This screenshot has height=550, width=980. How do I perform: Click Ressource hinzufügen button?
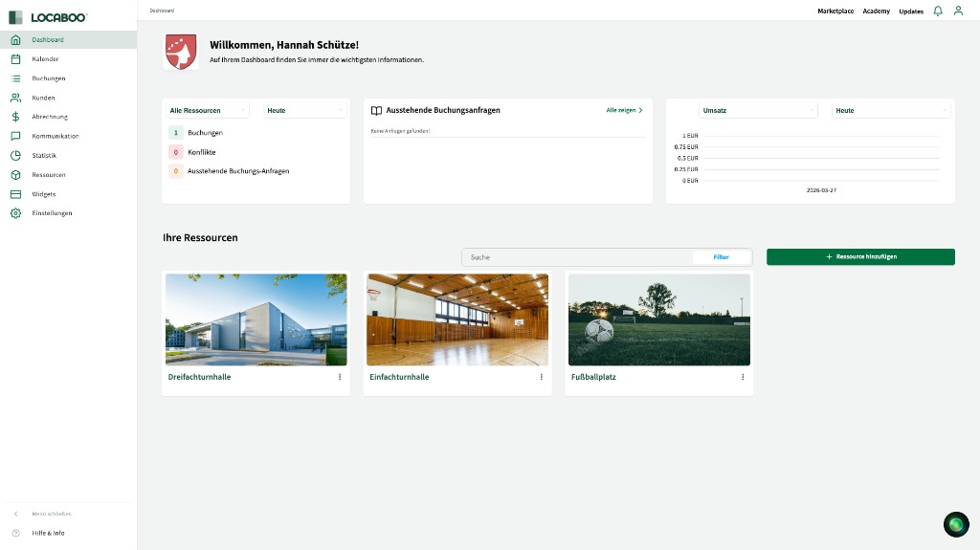coord(860,257)
